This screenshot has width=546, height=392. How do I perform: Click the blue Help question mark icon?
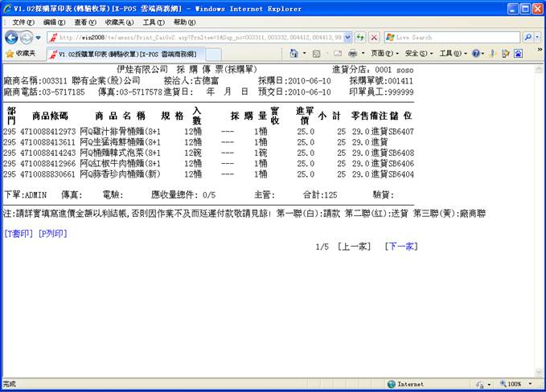[477, 54]
